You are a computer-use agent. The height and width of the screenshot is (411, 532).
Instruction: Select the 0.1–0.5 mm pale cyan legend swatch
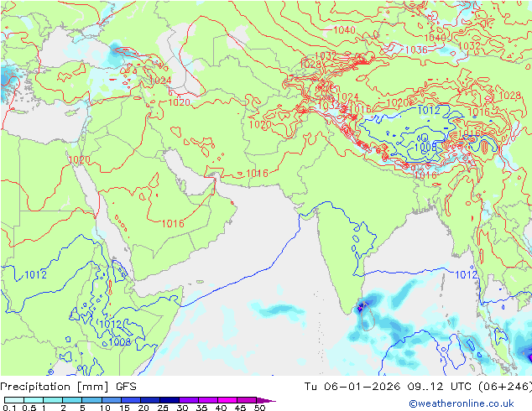(14, 400)
